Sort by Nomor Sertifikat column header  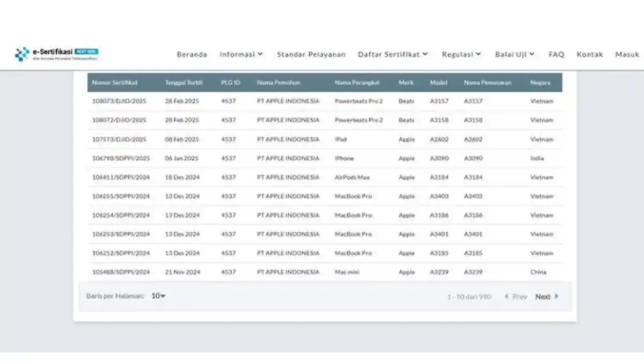(115, 83)
